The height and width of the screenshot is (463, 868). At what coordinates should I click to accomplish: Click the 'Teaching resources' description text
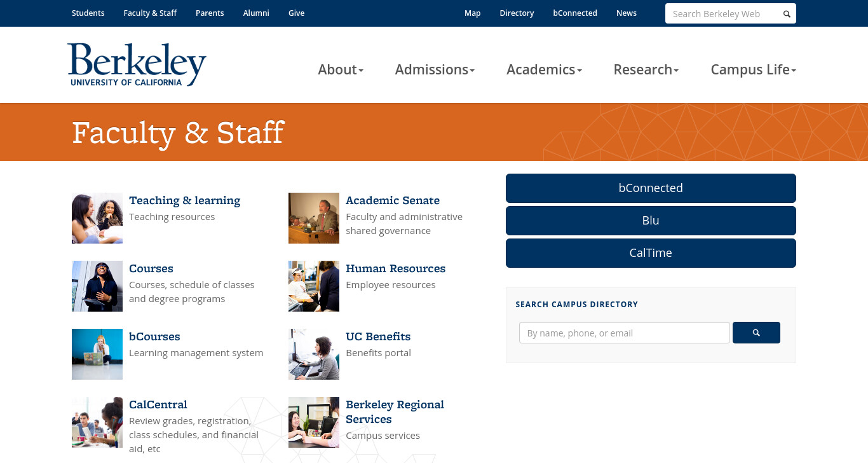[x=172, y=217]
